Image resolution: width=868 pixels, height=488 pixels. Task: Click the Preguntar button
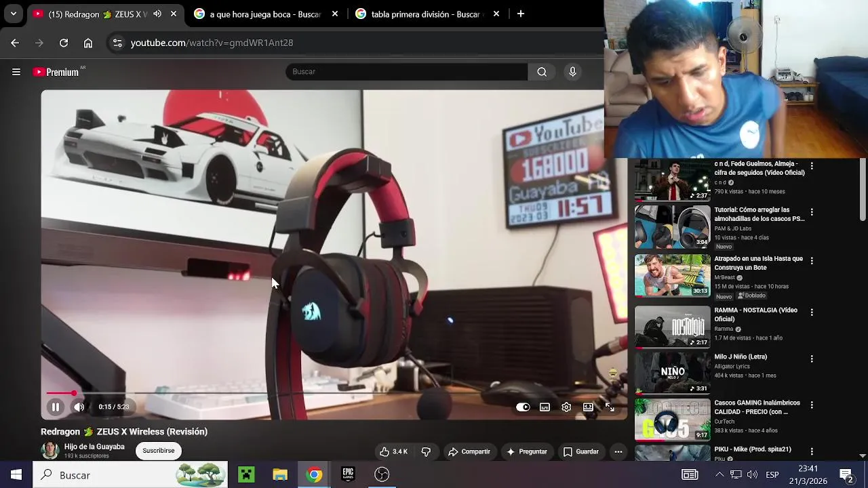(527, 451)
